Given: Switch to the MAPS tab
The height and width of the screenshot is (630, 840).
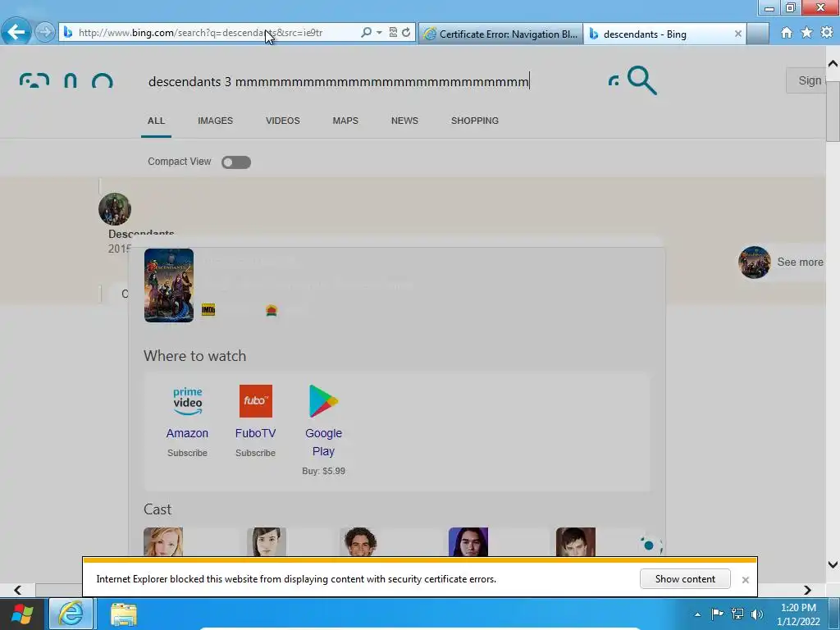Looking at the screenshot, I should (345, 121).
